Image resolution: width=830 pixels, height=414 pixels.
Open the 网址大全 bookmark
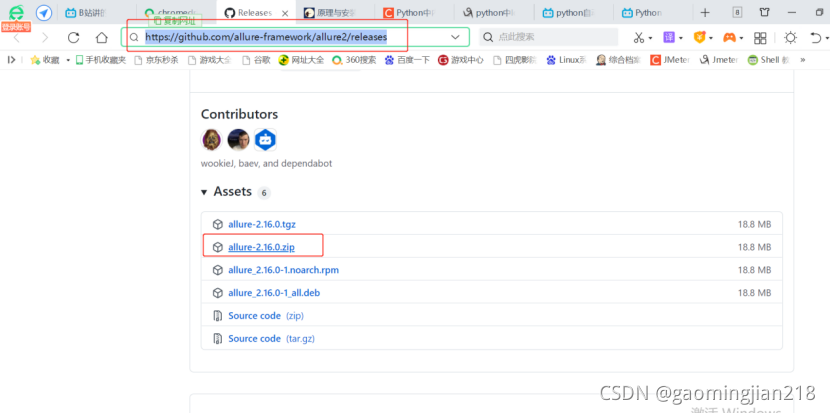click(x=302, y=60)
